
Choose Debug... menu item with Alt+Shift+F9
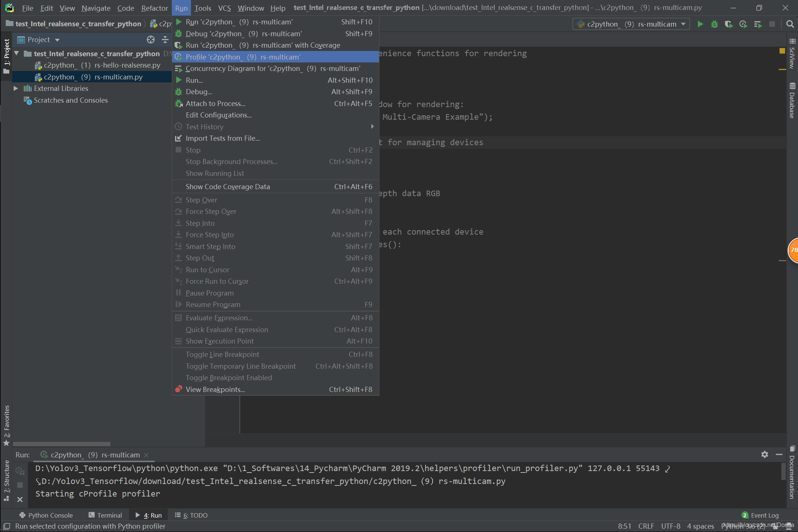coord(276,92)
